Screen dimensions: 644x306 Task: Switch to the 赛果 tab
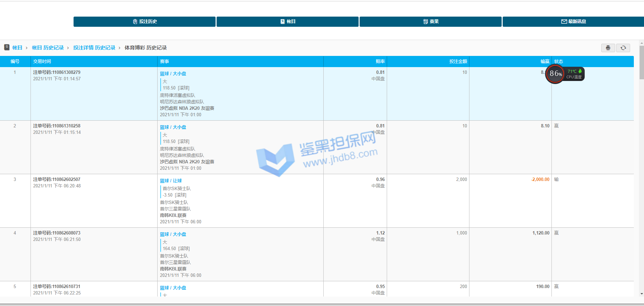coord(430,21)
